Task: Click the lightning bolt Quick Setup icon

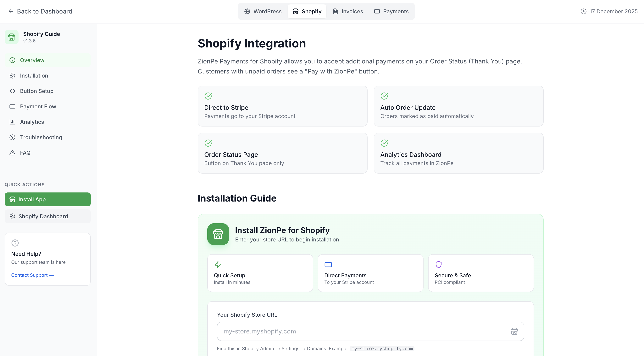Action: [218, 264]
